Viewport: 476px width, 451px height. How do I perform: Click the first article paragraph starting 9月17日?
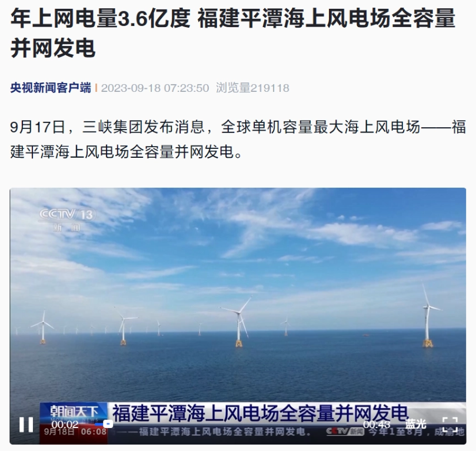tap(238, 139)
